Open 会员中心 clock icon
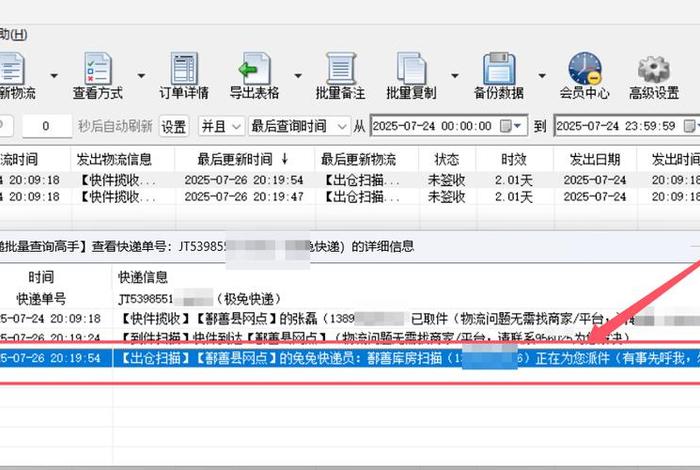Screen dimensions: 700x470 coord(585,68)
